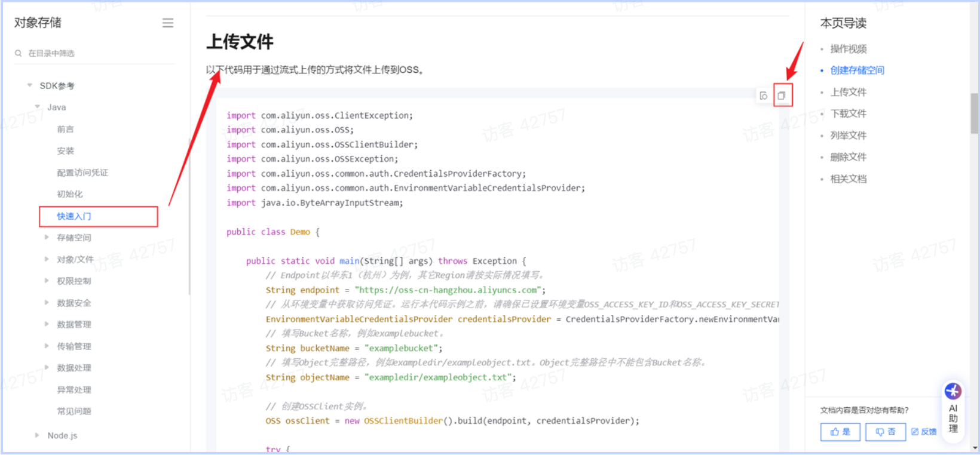Expand the 数据安全 tree node
980x455 pixels.
[47, 303]
